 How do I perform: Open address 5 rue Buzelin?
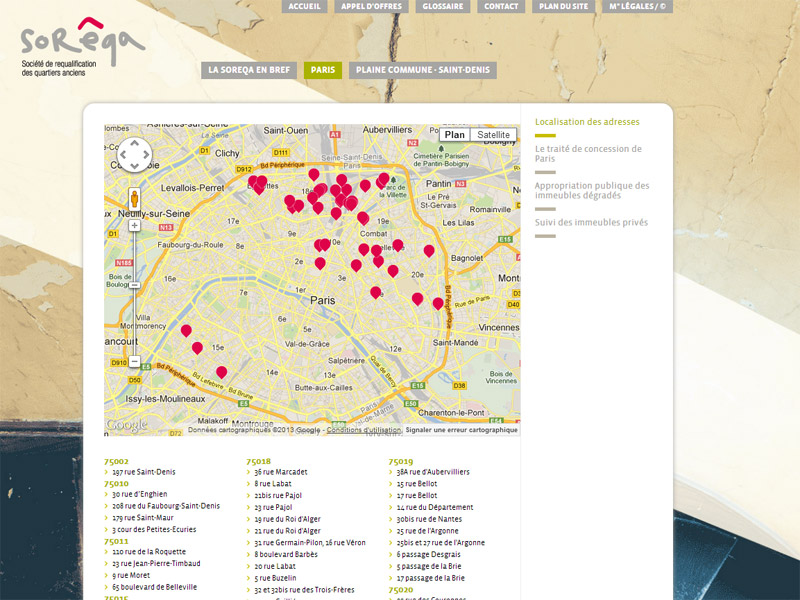pos(275,578)
